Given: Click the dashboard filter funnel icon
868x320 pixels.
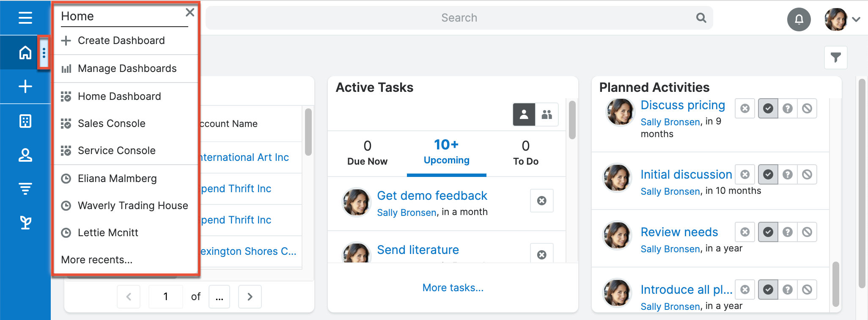Looking at the screenshot, I should [835, 57].
